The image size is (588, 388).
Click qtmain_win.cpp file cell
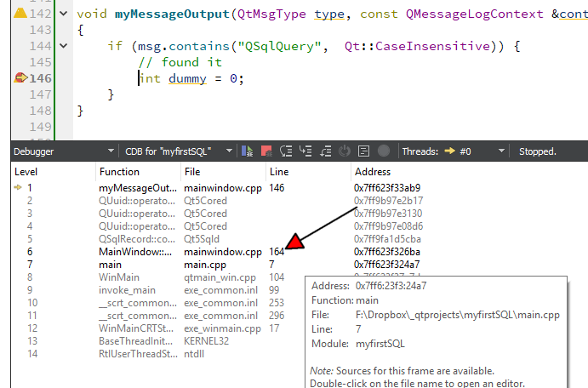coord(220,277)
